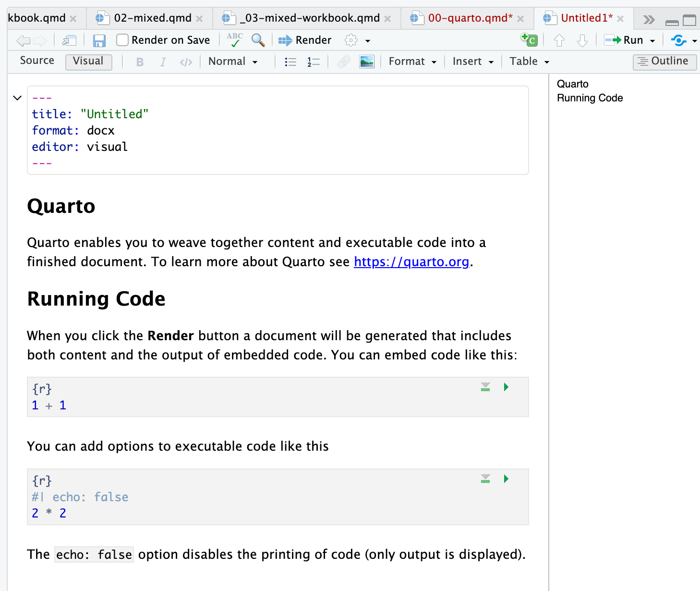The width and height of the screenshot is (700, 591).
Task: Expand render options dropdown arrow
Action: (368, 41)
